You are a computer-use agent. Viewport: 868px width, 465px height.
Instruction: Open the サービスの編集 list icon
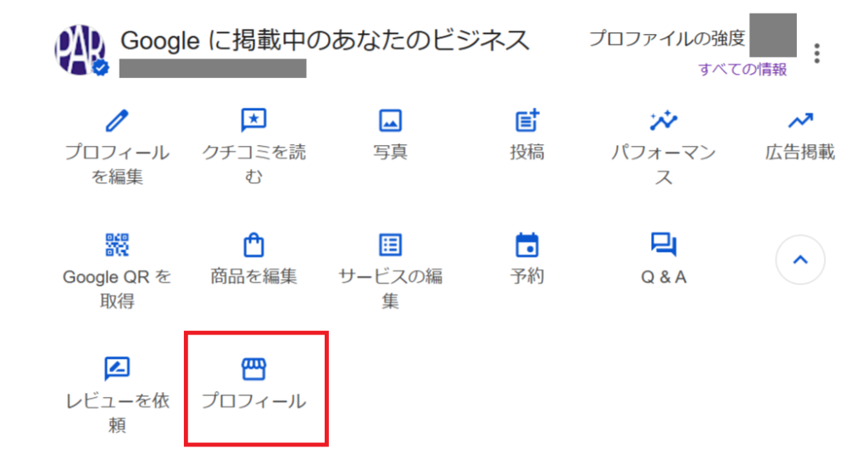pos(390,245)
